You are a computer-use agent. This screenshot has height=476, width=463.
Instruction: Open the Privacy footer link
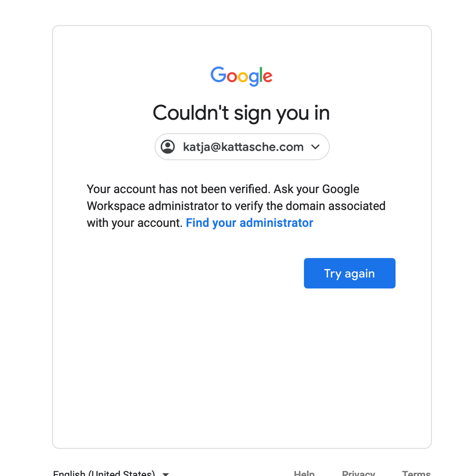[x=358, y=473]
